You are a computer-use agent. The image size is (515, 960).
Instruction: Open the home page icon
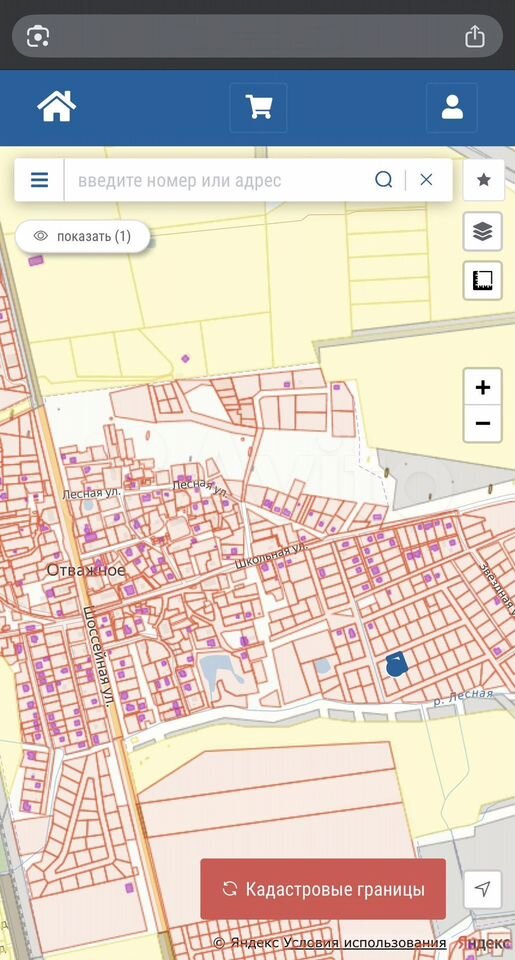coord(56,107)
